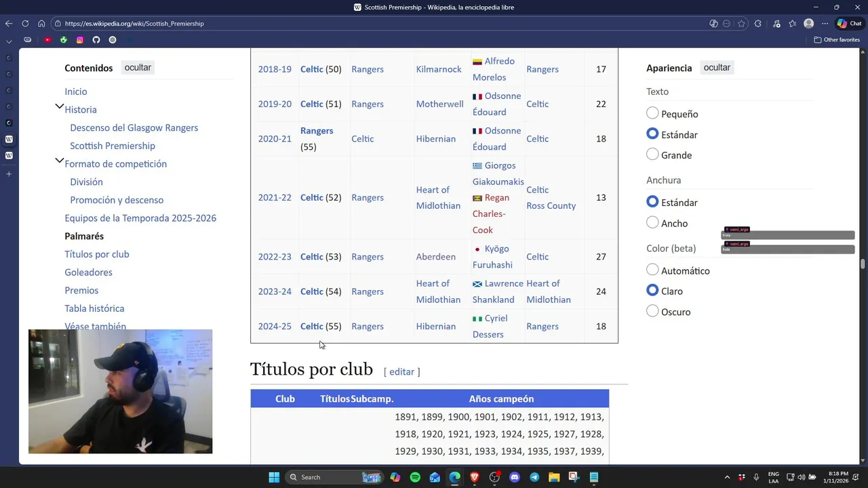Screen dimensions: 868x488
Task: Select Automático color mode
Action: coord(652,270)
